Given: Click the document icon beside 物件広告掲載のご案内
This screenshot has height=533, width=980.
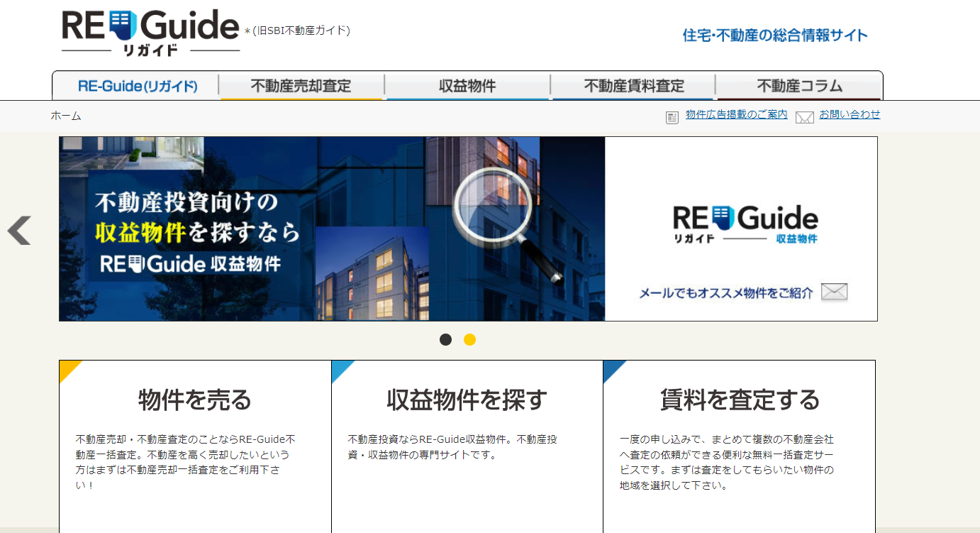Looking at the screenshot, I should (x=672, y=117).
